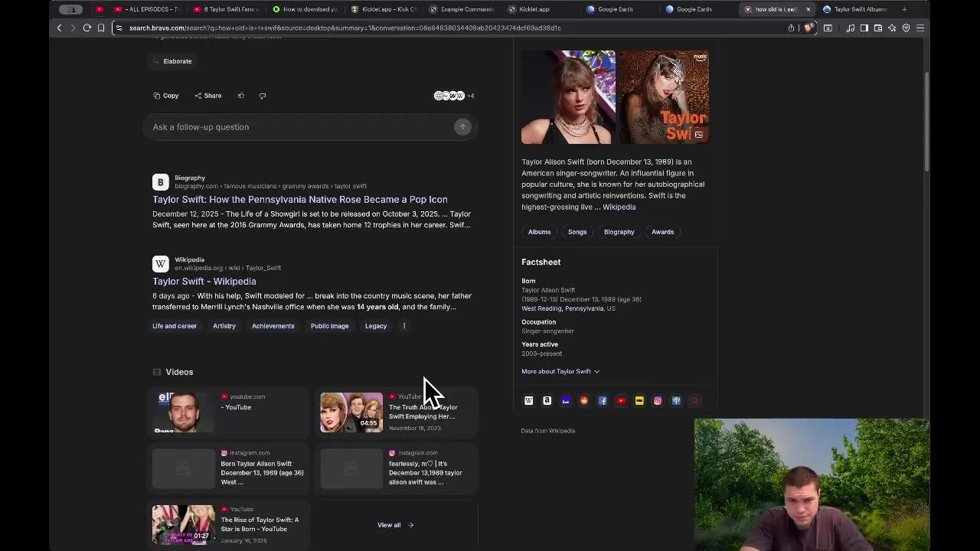Viewport: 980px width, 551px height.
Task: Click the Elaborate button
Action: pos(172,61)
